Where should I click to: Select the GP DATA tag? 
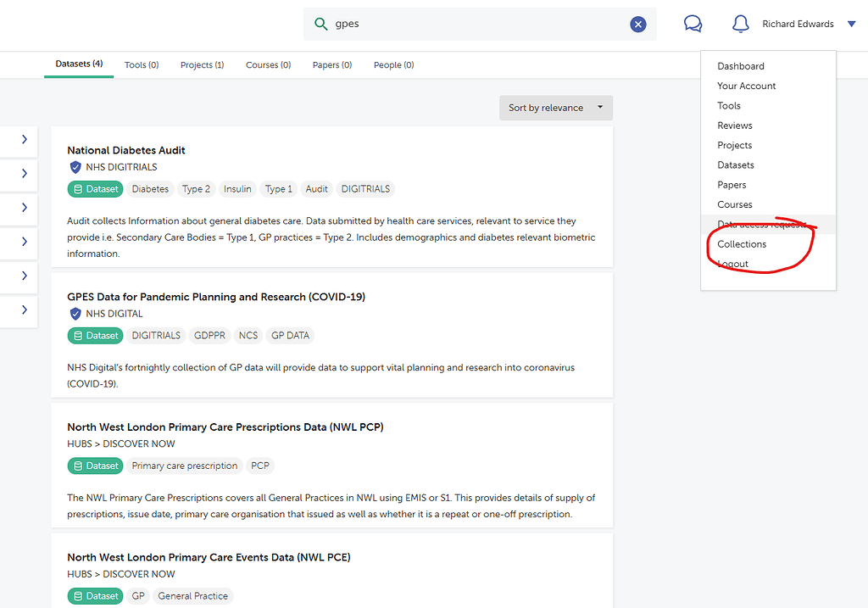tap(289, 335)
